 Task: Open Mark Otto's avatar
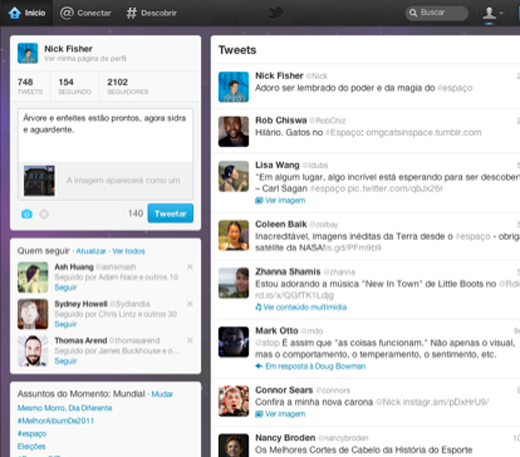point(233,342)
